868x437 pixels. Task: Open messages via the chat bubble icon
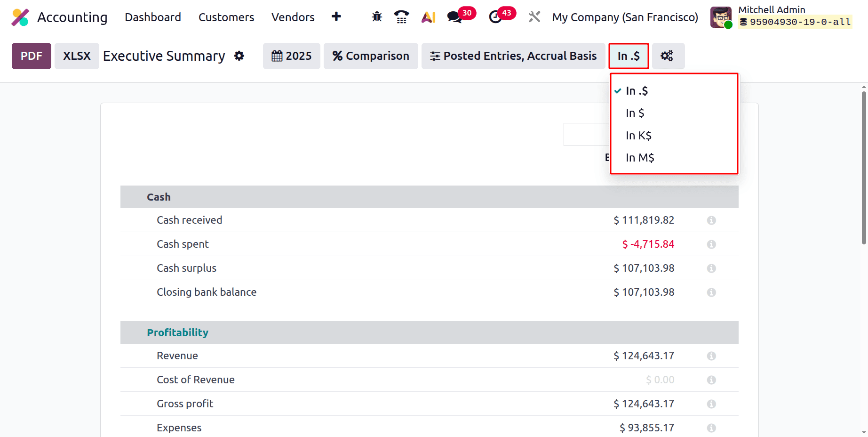point(454,17)
